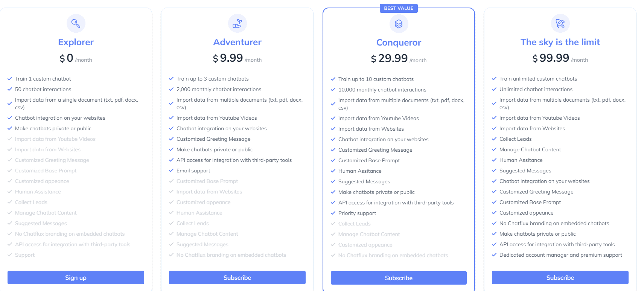Viewport: 644px width, 291px height.
Task: Subscribe to the Conqueror plan
Action: 399,278
